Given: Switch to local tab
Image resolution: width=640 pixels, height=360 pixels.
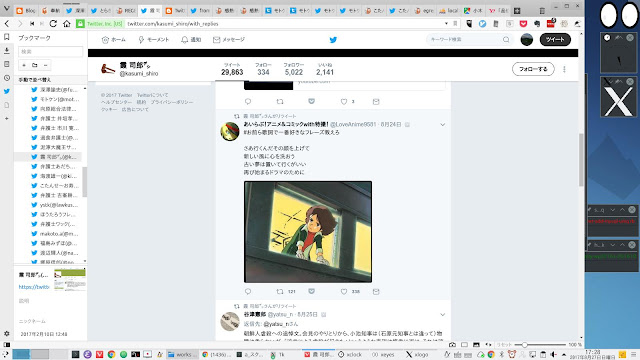Looking at the screenshot, I should [x=449, y=11].
